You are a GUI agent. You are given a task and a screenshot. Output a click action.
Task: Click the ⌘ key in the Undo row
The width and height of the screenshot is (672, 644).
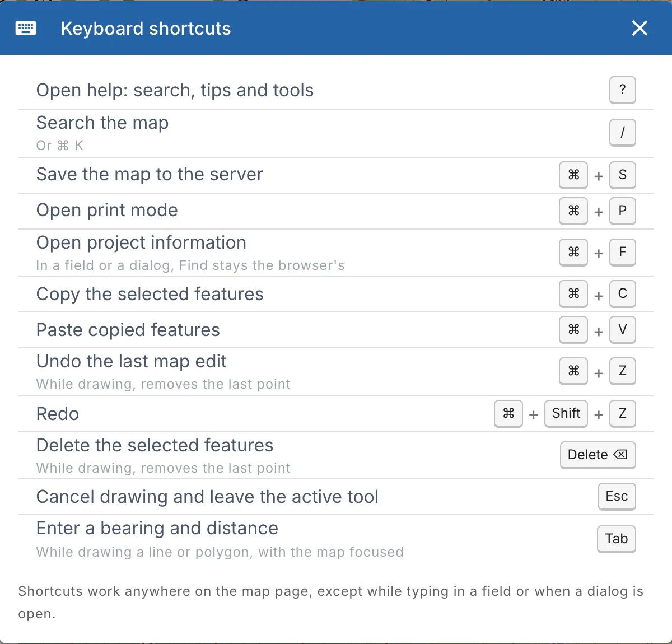click(x=573, y=371)
